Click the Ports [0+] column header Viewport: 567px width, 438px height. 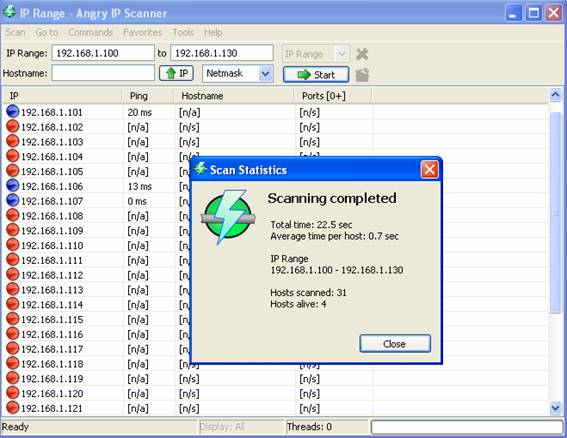(333, 96)
